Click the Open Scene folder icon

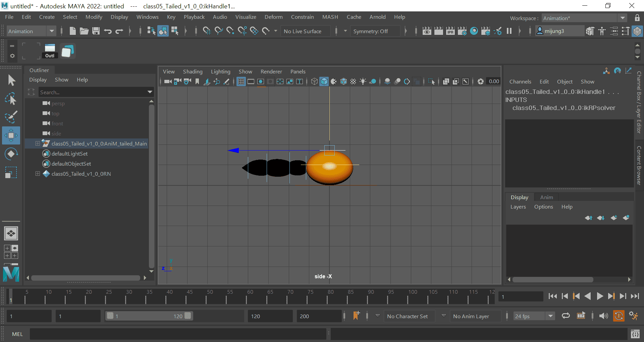(84, 31)
